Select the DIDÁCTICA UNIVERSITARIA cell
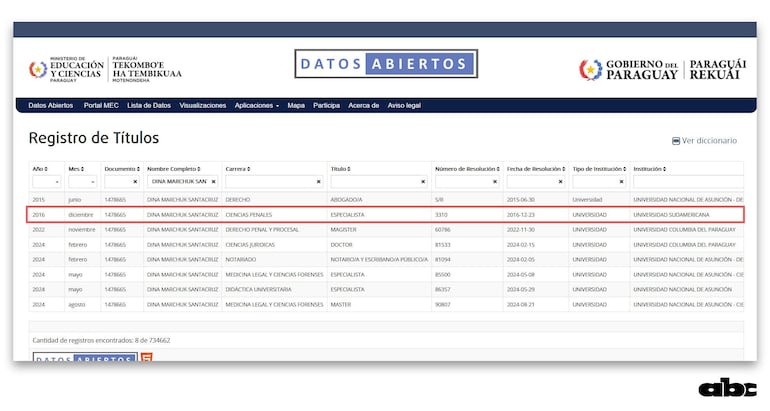 point(258,289)
